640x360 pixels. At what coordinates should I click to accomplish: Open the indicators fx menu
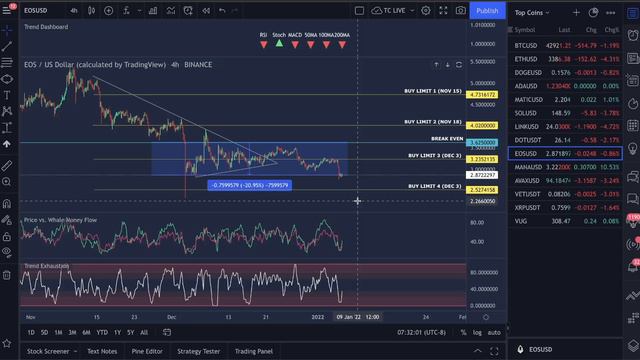pos(127,11)
